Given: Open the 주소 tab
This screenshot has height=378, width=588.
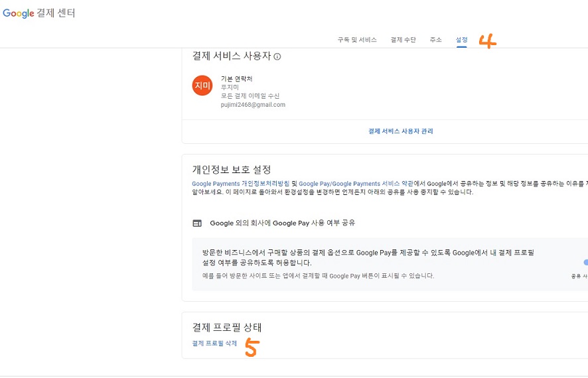Looking at the screenshot, I should click(x=436, y=40).
